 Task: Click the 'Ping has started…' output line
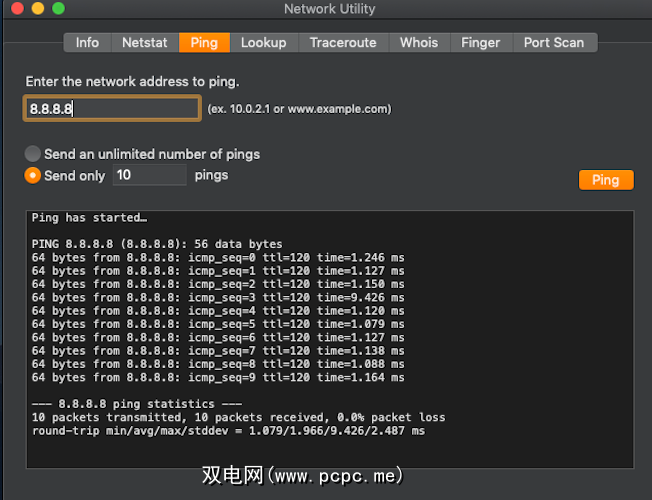[x=90, y=218]
